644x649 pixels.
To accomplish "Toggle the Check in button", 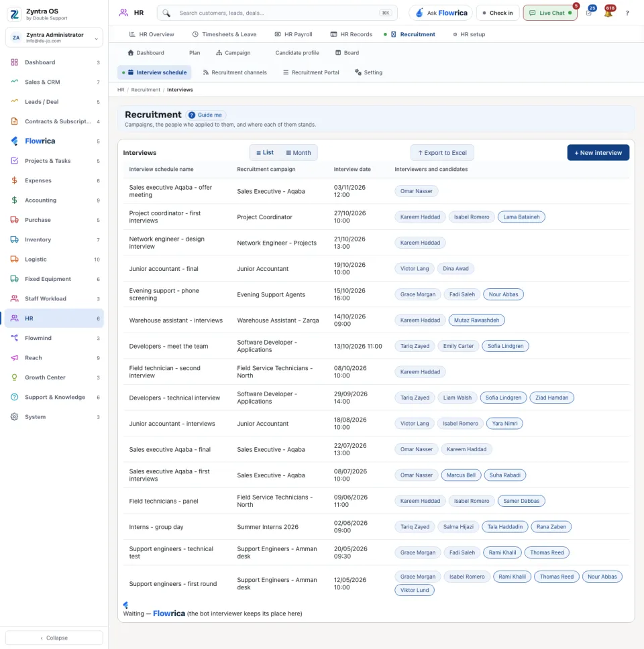I will (x=498, y=13).
